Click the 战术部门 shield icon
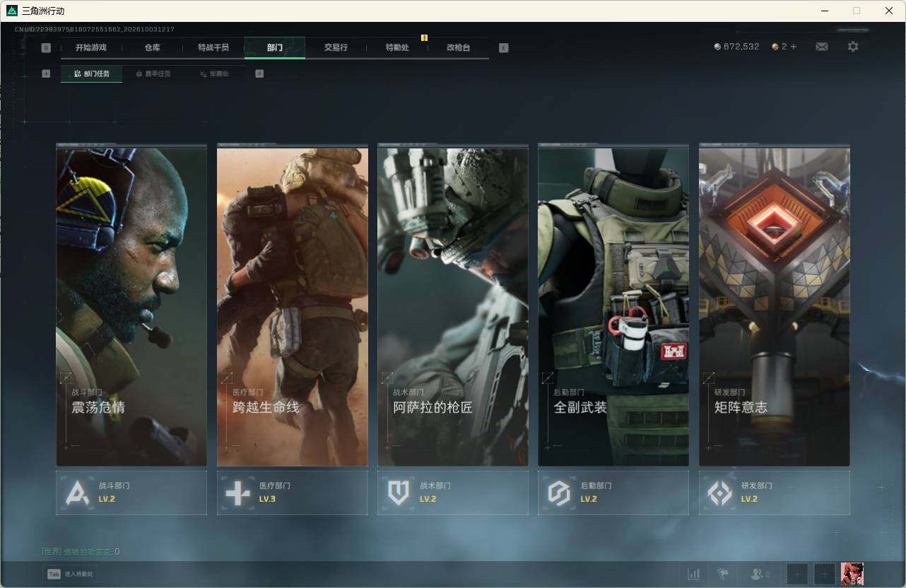The image size is (906, 588). (399, 493)
